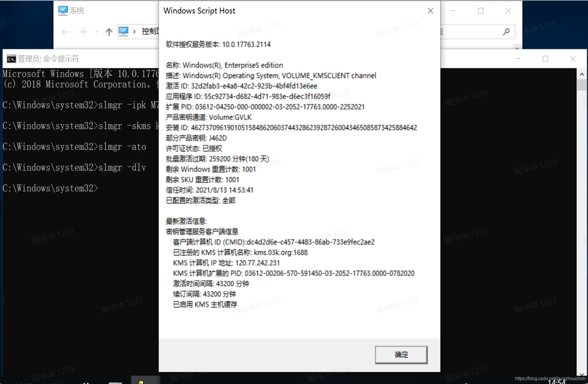Click the 产品密钥通道: Volume:GVLK line
Viewport: 588px width, 384px height.
(208, 117)
